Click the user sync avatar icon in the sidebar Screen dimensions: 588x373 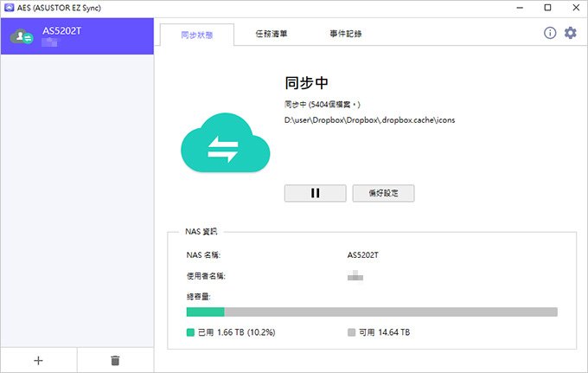pyautogui.click(x=22, y=36)
